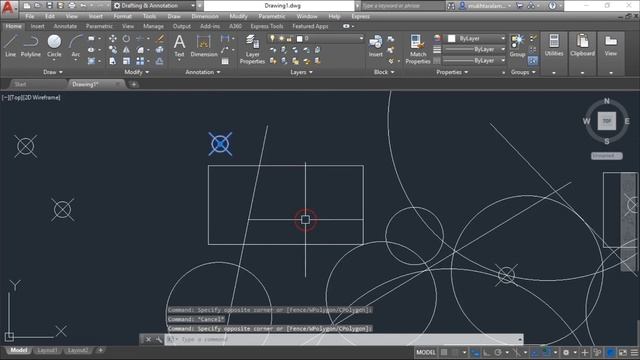
Task: Close the command line with X button
Action: 148,339
